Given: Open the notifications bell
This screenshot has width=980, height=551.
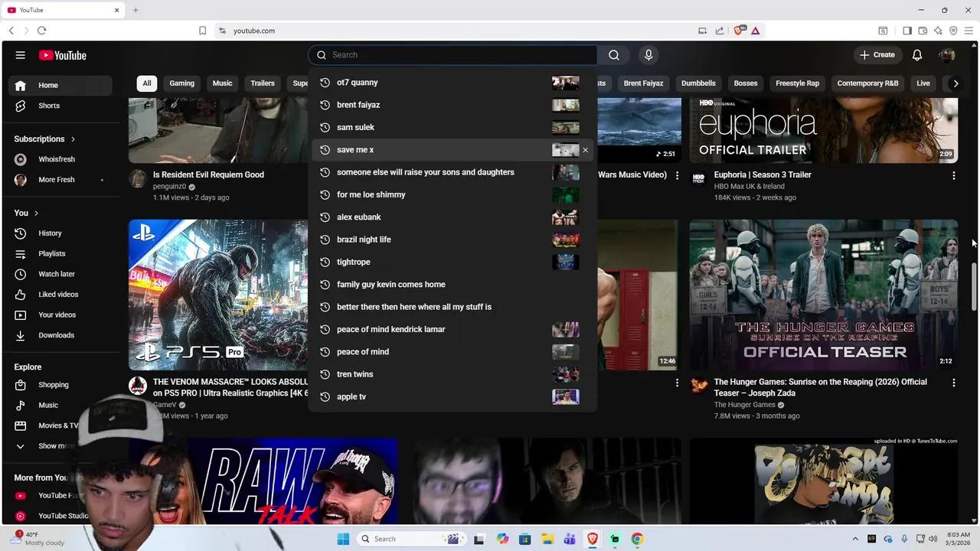Looking at the screenshot, I should (x=916, y=54).
